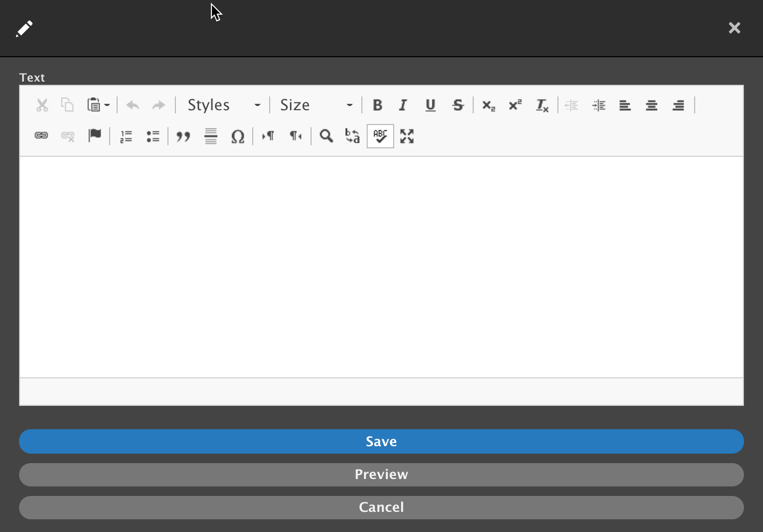Viewport: 763px width, 532px height.
Task: Insert a link using the chain icon
Action: pos(41,136)
